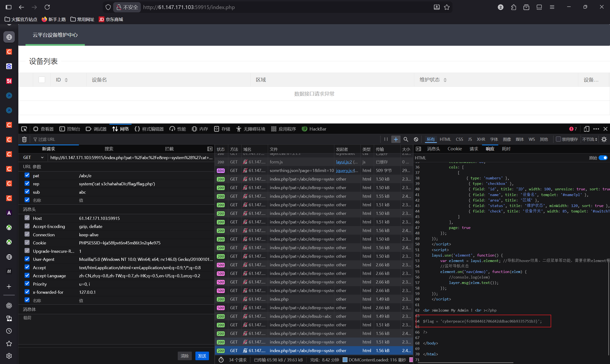Switch to the Cookie tab
This screenshot has width=610, height=364.
click(454, 149)
